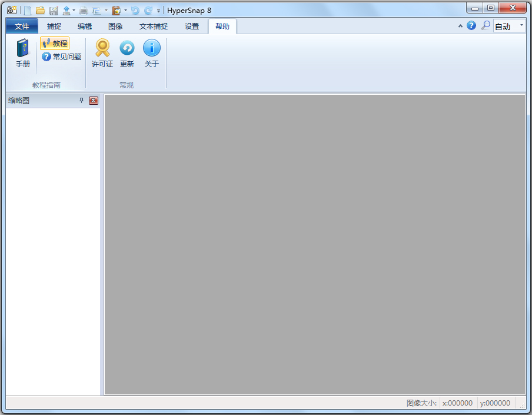The height and width of the screenshot is (415, 532).
Task: Expand the 自动 zoom dropdown
Action: 521,26
